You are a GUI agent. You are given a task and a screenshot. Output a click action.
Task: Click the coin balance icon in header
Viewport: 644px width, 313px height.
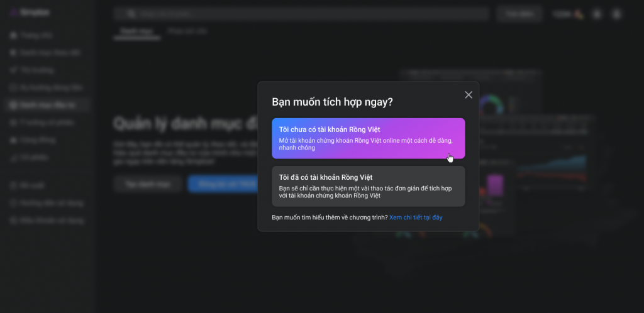(x=579, y=13)
